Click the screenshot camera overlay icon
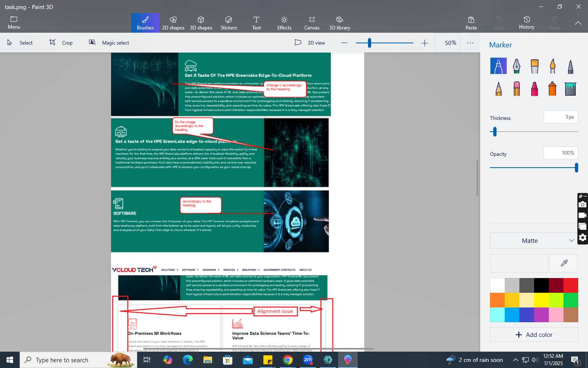The height and width of the screenshot is (368, 588). (x=583, y=204)
